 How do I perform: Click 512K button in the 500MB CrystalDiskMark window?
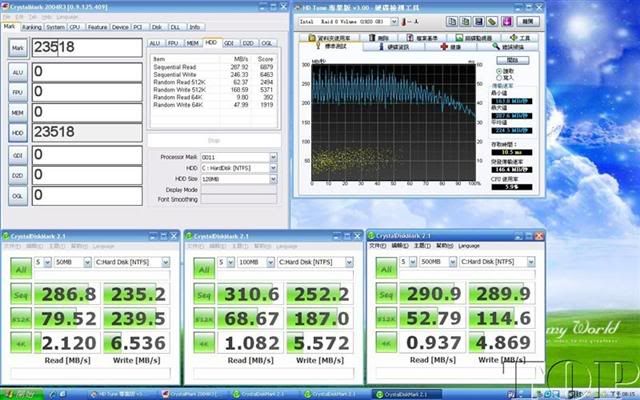click(x=386, y=318)
